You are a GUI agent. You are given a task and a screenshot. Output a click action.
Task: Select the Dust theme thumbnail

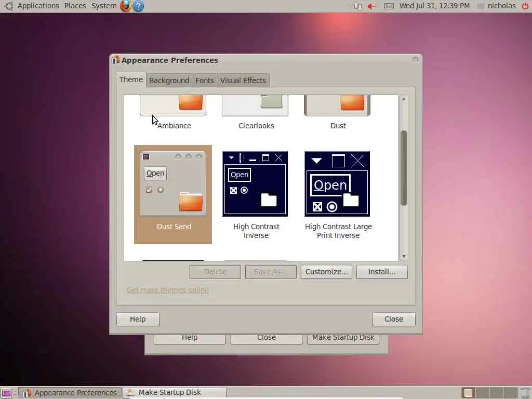click(337, 106)
